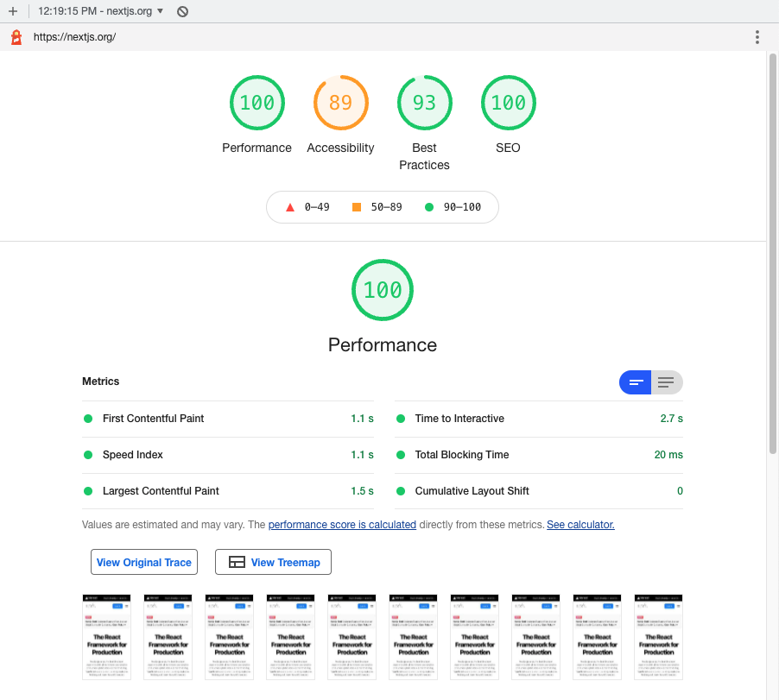
Task: Click the Speed Index metric row
Action: click(x=228, y=455)
